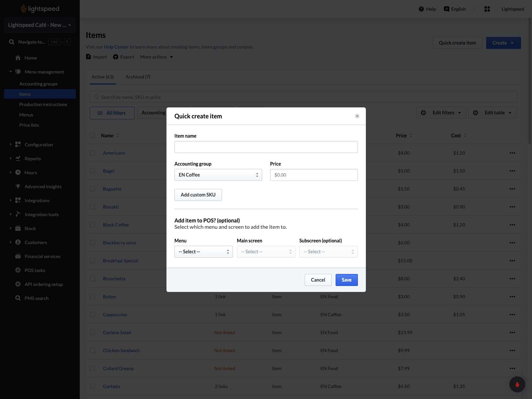This screenshot has height=399, width=532.
Task: Click the Financial services icon
Action: coord(18,256)
